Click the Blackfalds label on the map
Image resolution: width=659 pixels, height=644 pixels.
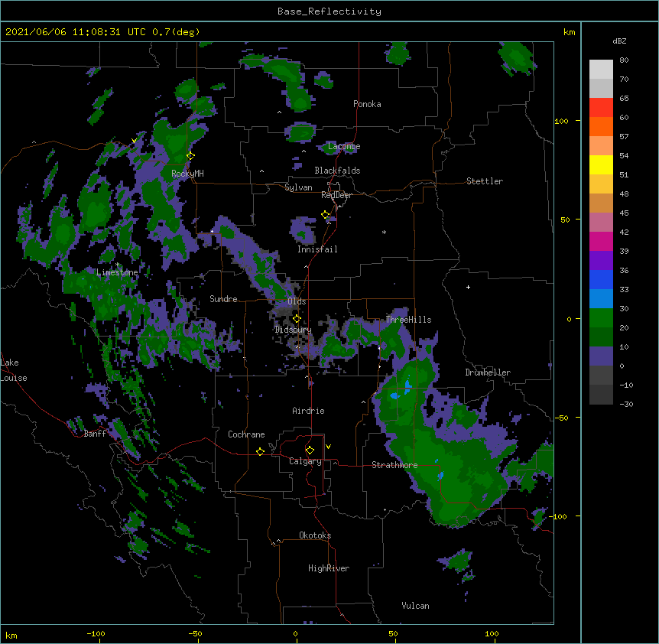[337, 171]
